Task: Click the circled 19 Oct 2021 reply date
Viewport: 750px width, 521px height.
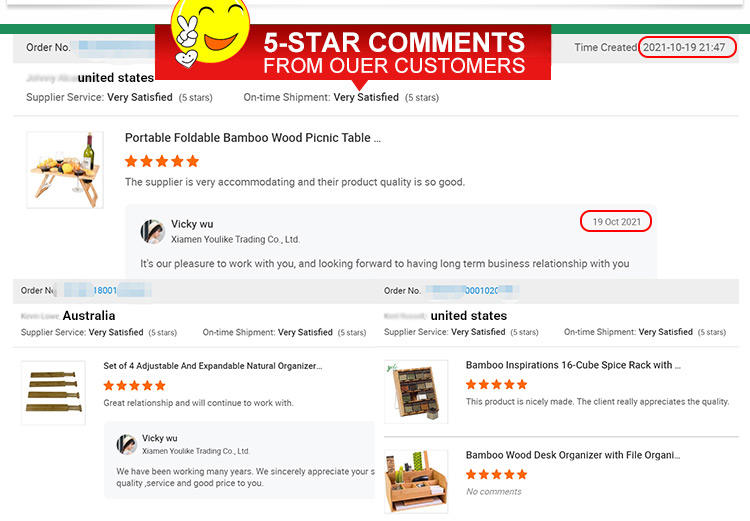Action: (616, 222)
